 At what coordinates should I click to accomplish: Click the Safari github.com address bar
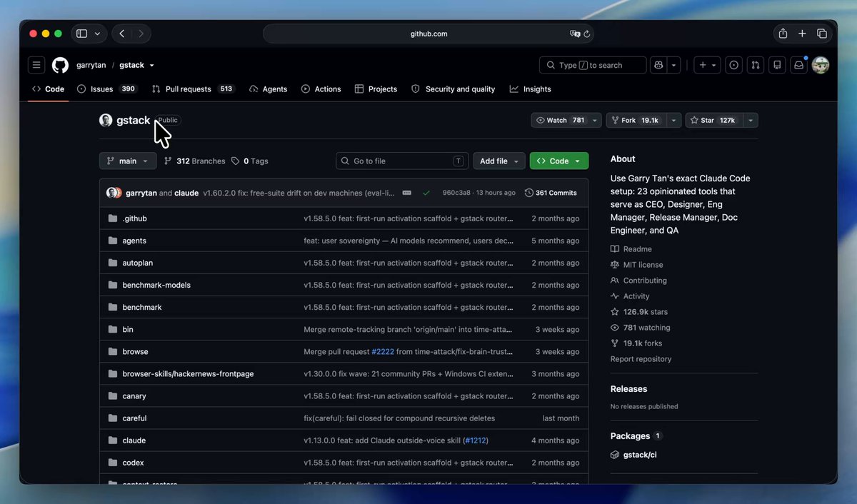coord(428,34)
